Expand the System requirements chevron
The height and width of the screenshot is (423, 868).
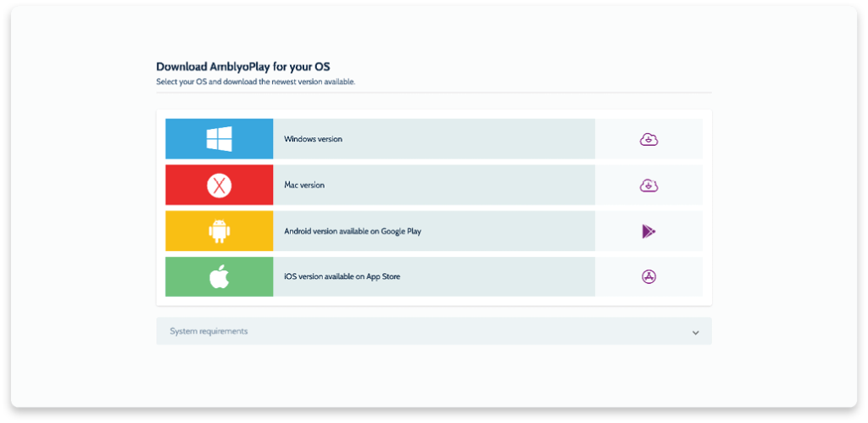pos(695,332)
